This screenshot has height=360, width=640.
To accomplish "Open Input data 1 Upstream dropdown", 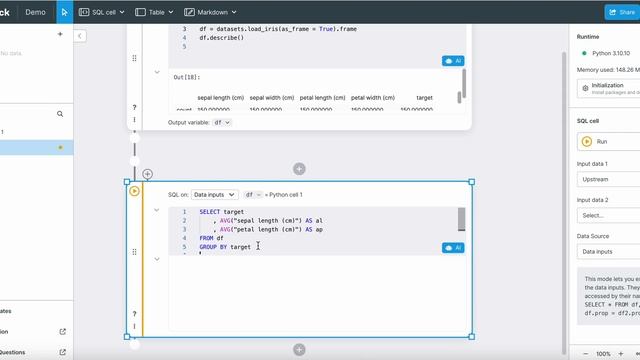I will pyautogui.click(x=609, y=179).
